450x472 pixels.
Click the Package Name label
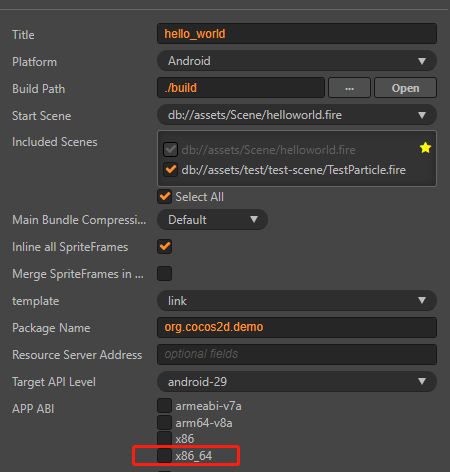pos(51,328)
